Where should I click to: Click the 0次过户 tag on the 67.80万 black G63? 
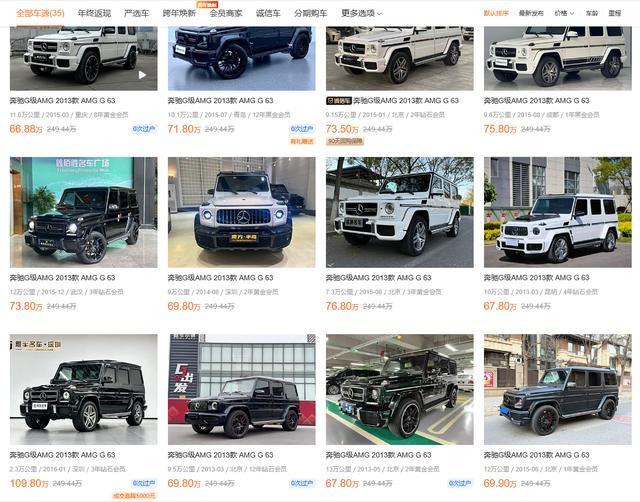click(x=460, y=483)
